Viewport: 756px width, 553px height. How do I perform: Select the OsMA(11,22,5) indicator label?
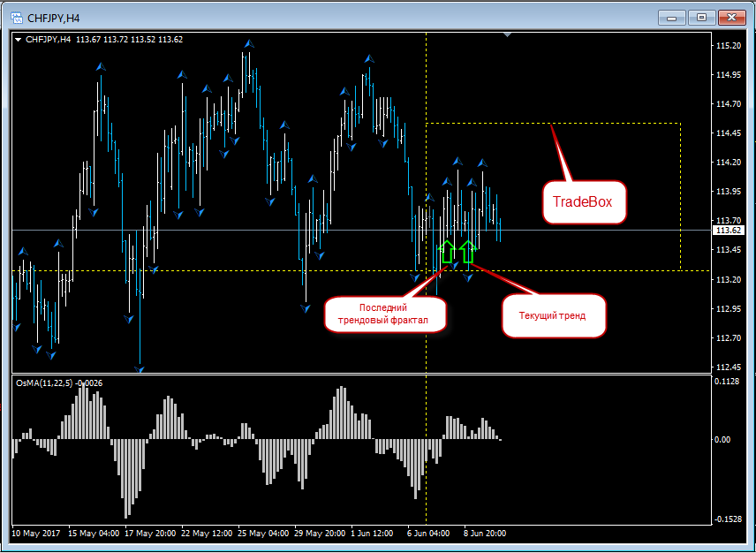[59, 383]
